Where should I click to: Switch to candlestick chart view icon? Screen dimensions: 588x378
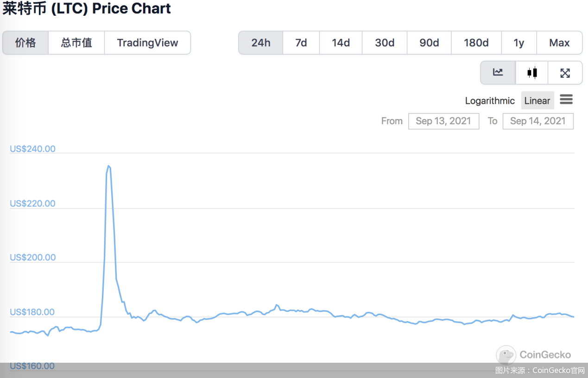pos(532,73)
